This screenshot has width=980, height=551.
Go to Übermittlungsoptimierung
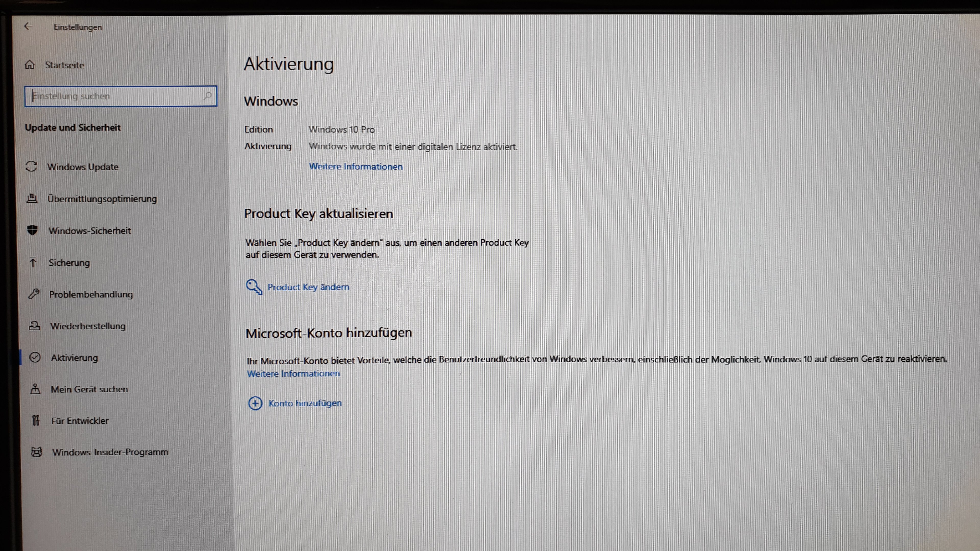pos(102,199)
